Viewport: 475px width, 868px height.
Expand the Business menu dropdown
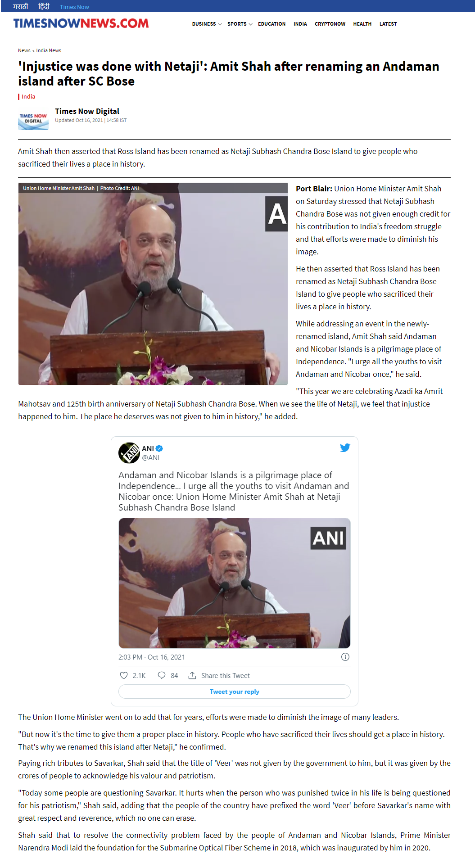(x=207, y=24)
